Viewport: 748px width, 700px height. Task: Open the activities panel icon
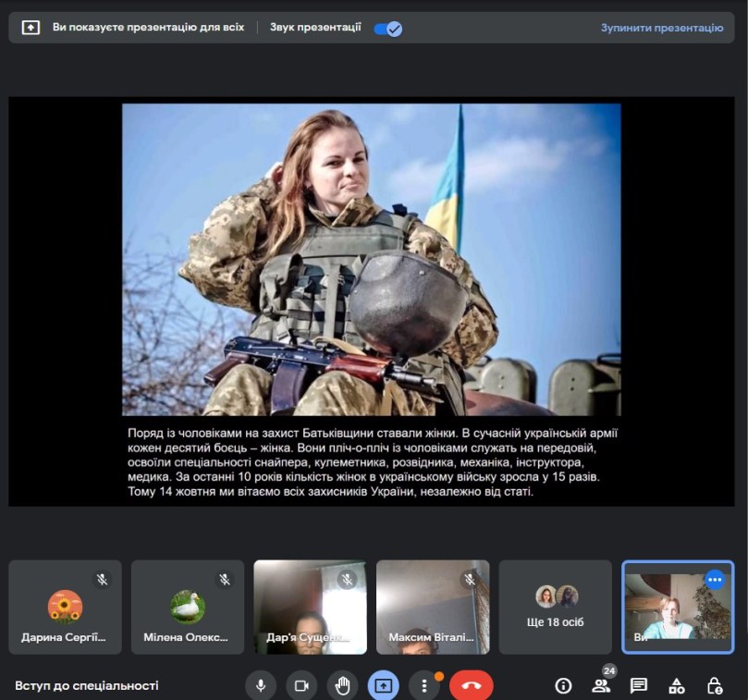pyautogui.click(x=677, y=685)
